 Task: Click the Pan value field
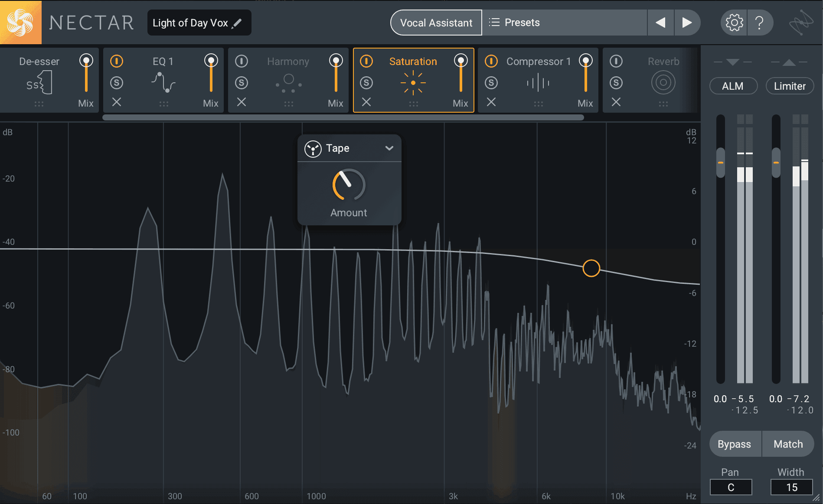tap(731, 487)
